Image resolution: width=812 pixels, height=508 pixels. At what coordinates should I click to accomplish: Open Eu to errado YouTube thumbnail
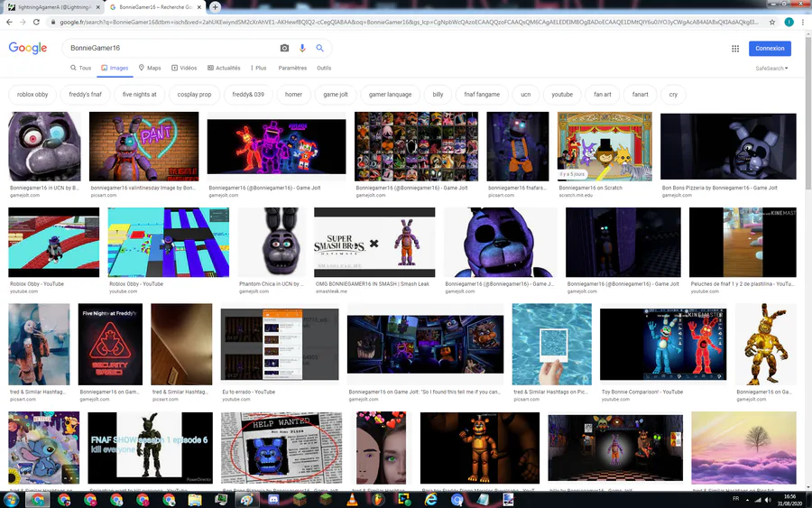[280, 345]
